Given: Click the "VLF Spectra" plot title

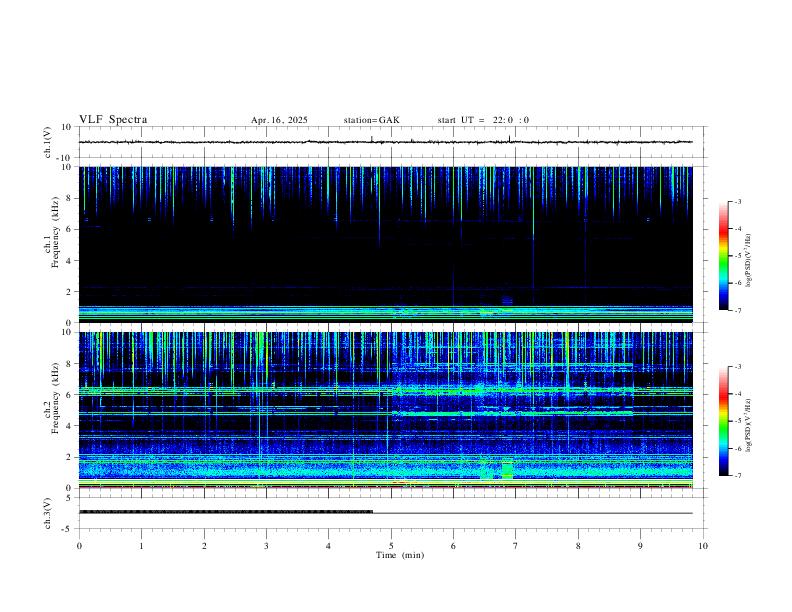Looking at the screenshot, I should (113, 120).
